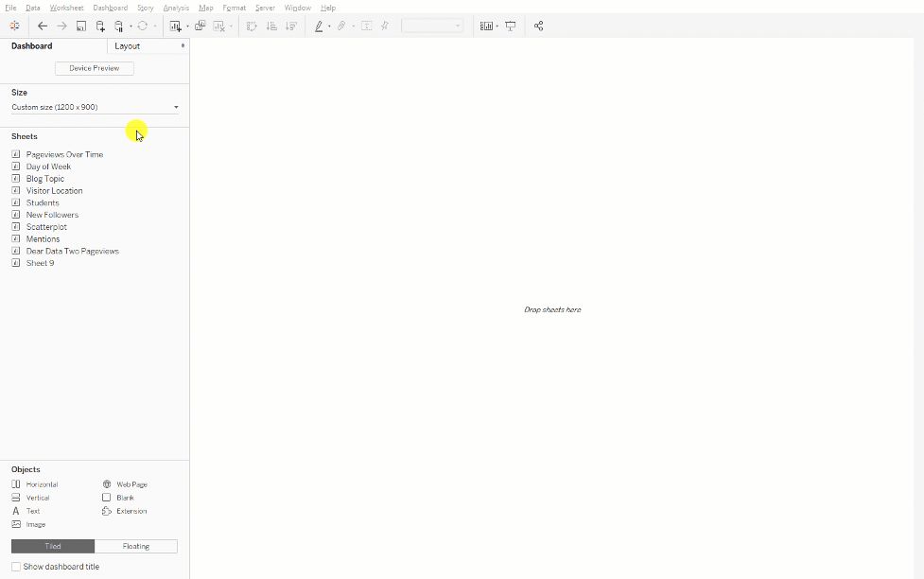Click the Run Update refresh icon

tap(143, 26)
